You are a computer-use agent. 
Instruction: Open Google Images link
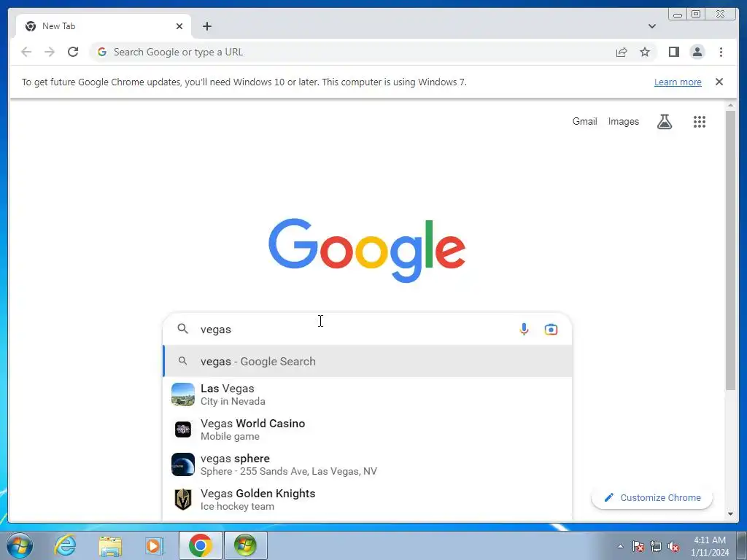(623, 122)
